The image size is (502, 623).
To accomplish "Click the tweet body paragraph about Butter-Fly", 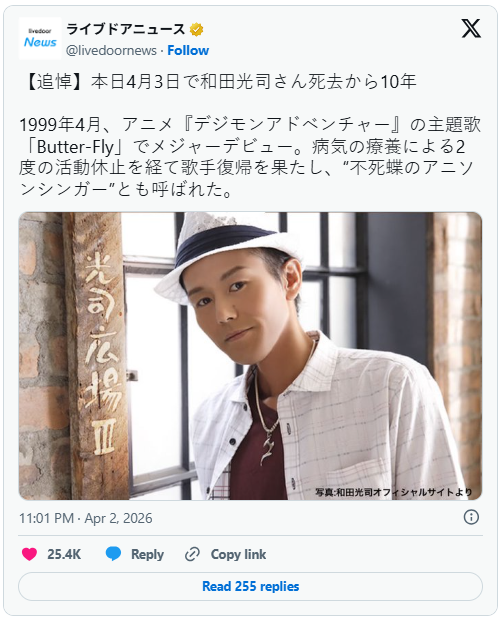I will click(250, 157).
